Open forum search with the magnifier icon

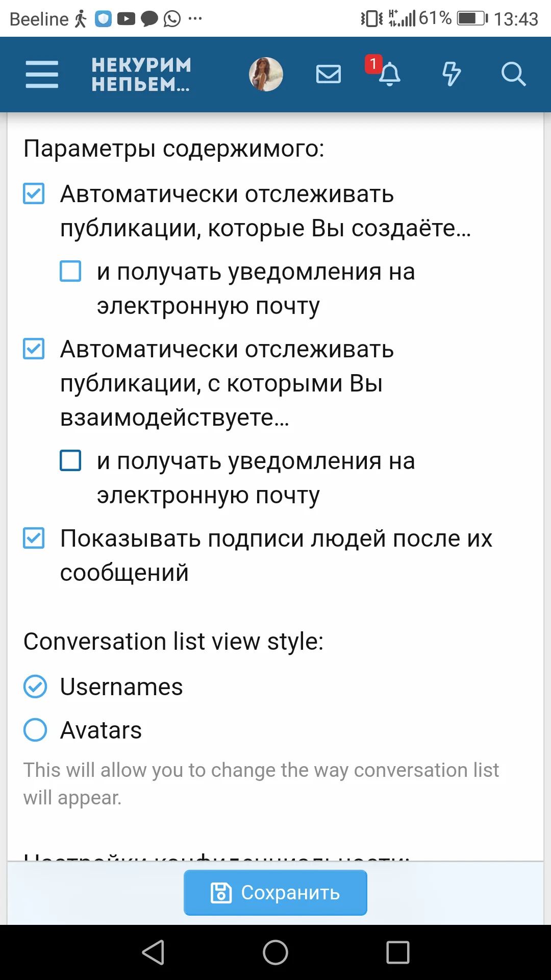pos(513,75)
